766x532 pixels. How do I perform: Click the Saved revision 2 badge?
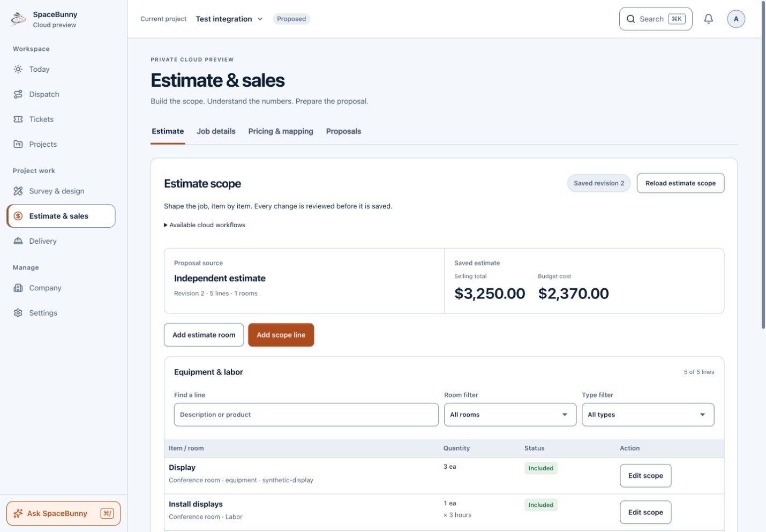click(599, 183)
